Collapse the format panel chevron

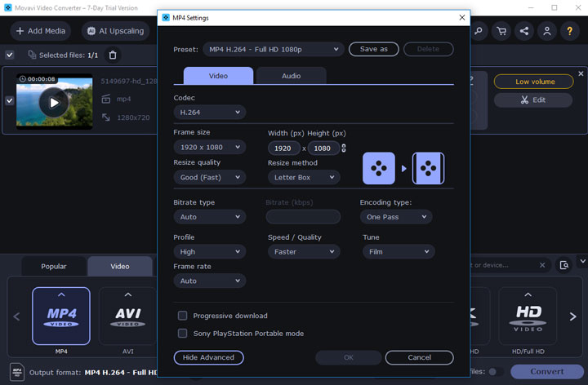coord(583,261)
